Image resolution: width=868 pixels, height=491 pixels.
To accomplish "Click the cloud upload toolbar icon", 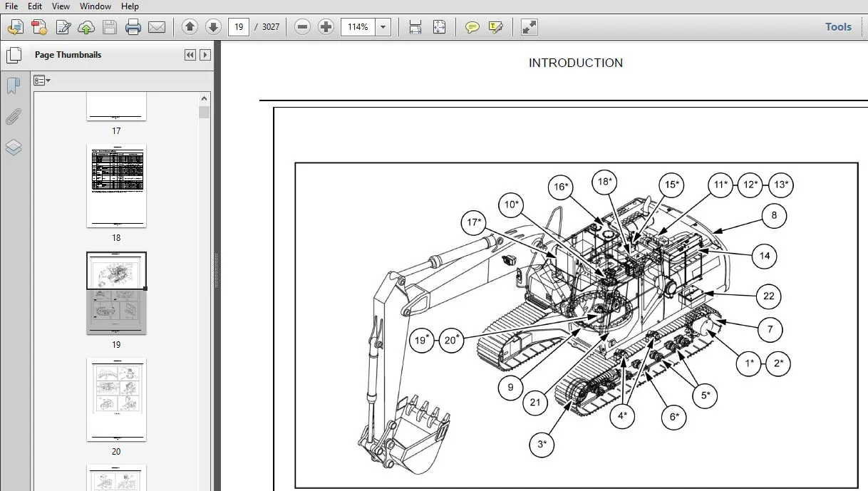I will coord(86,28).
